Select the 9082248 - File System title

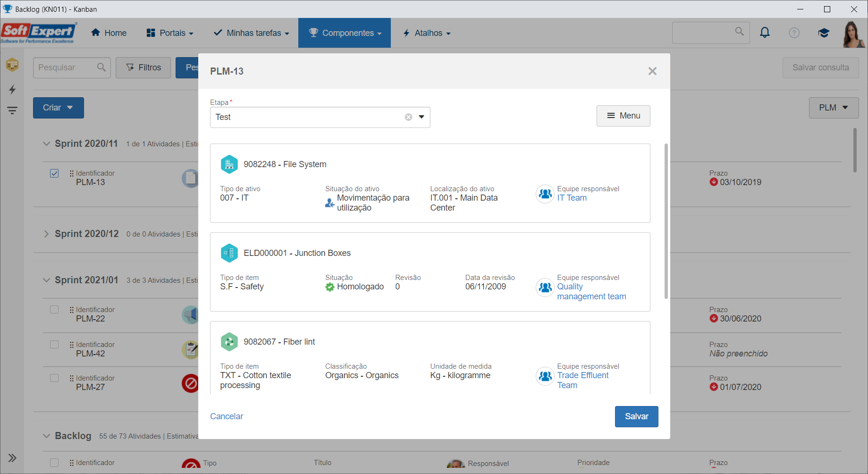[285, 164]
